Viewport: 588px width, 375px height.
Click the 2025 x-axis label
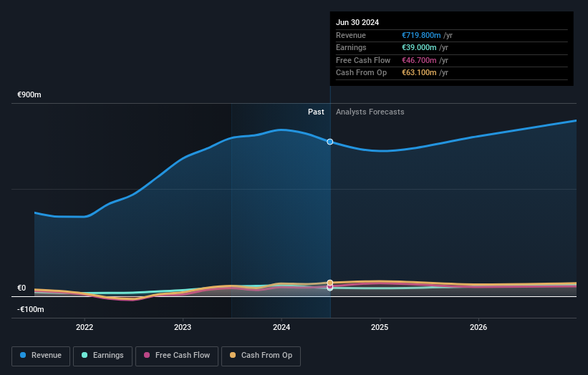tap(380, 327)
